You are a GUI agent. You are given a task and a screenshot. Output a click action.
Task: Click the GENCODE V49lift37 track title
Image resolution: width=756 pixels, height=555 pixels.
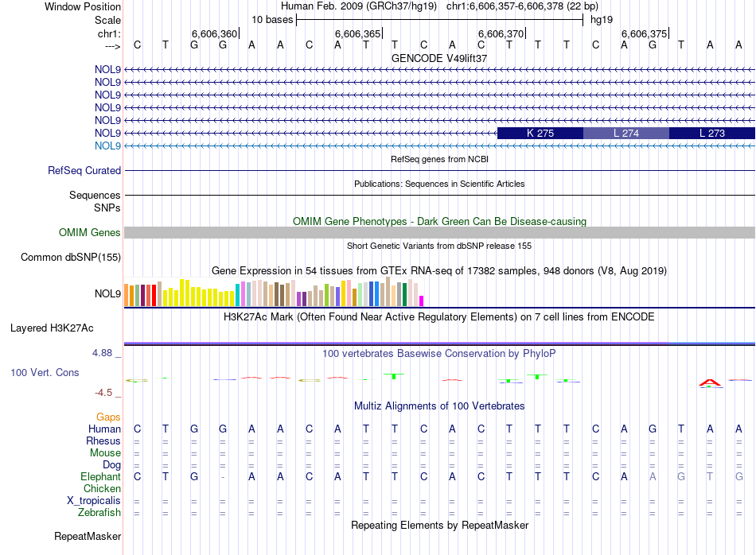pos(439,58)
